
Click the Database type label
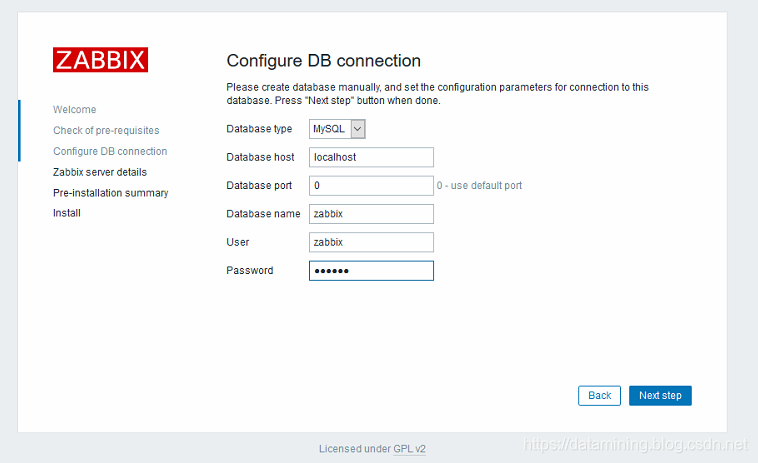tap(260, 129)
